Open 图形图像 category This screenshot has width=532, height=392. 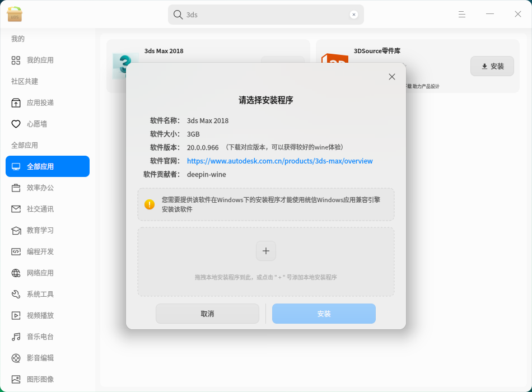pos(48,379)
